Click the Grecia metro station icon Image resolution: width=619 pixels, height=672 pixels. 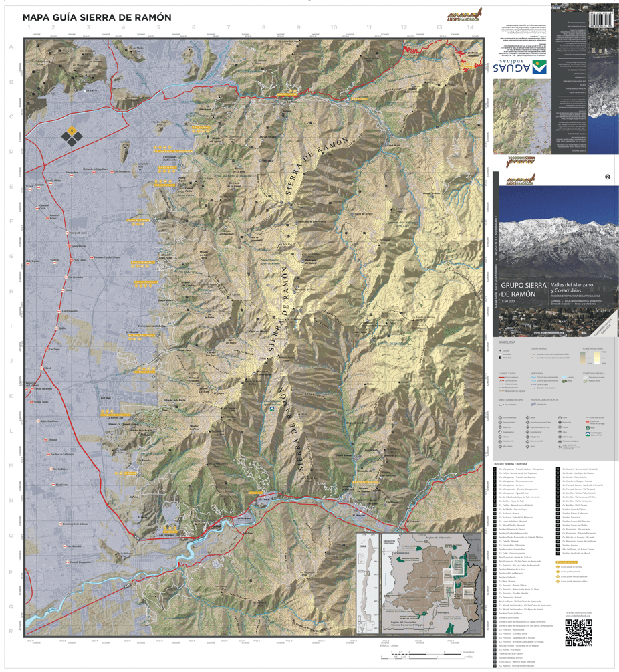click(63, 290)
